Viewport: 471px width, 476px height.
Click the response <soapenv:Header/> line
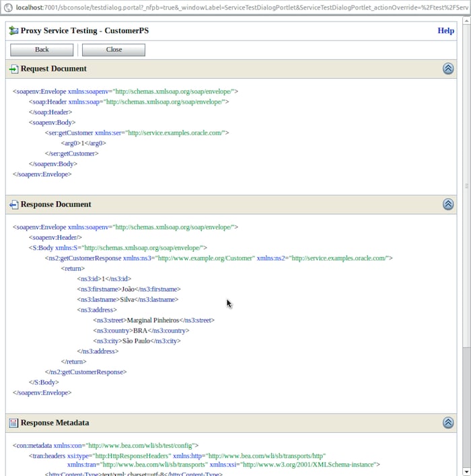[x=55, y=238]
